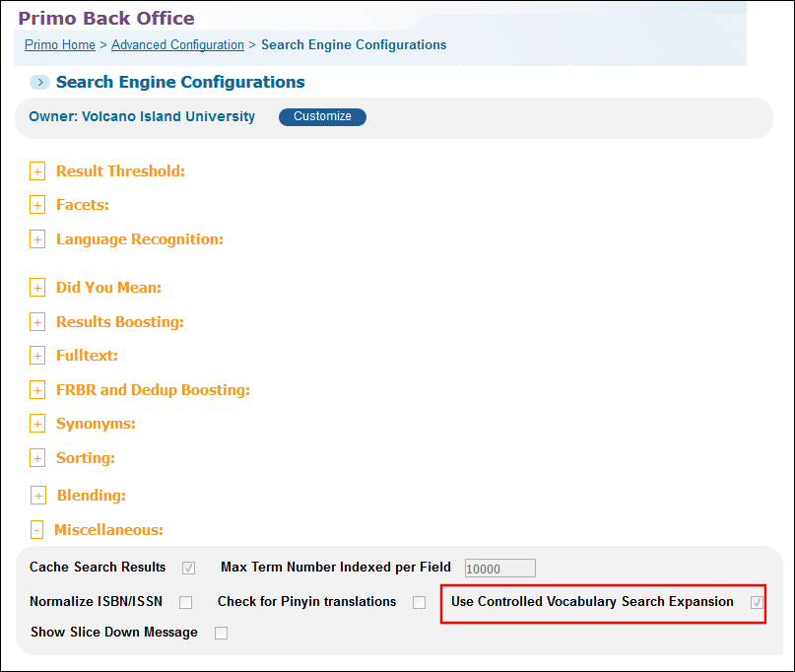Enable the Normalize ISBN/ISSN checkbox
Image resolution: width=795 pixels, height=672 pixels.
[x=185, y=602]
